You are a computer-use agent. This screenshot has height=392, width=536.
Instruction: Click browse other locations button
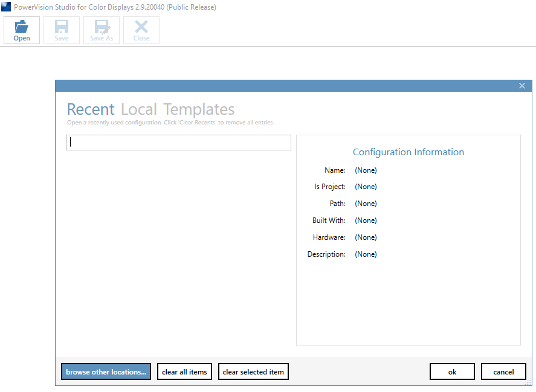(106, 371)
